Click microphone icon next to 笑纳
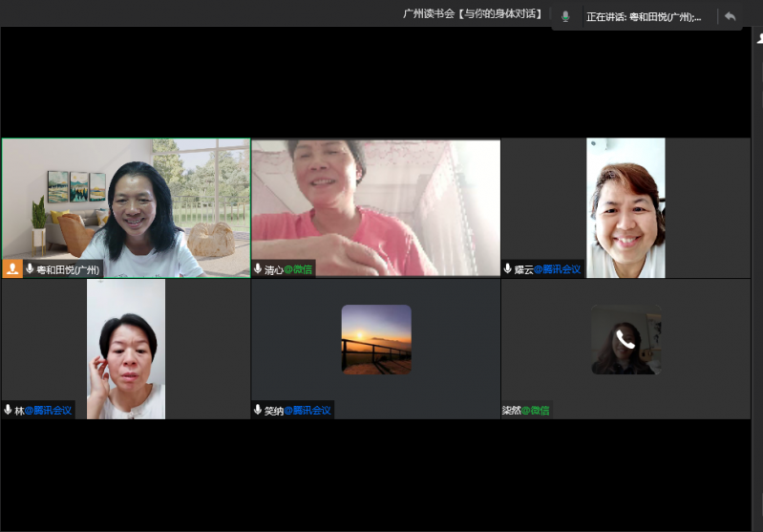Viewport: 763px width, 532px height. point(258,410)
